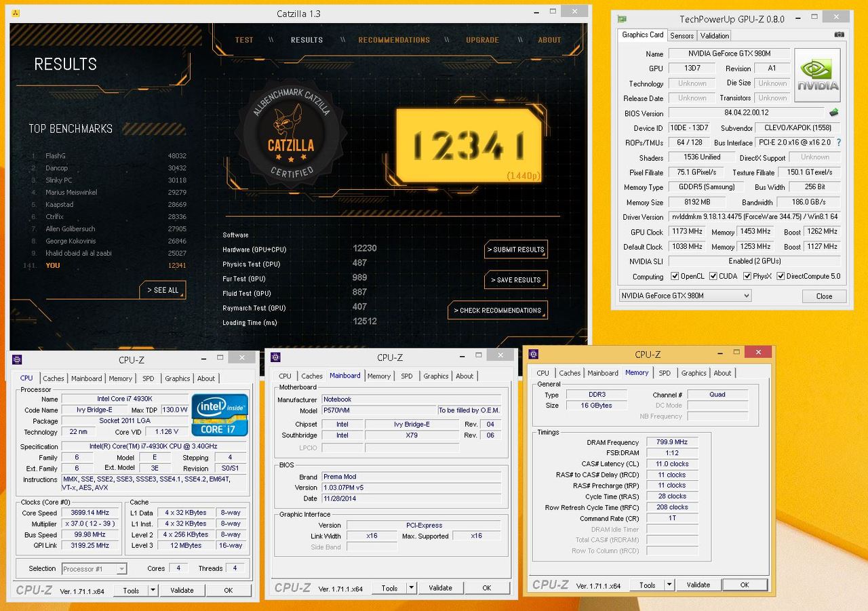
Task: Click the 12341 score display
Action: pos(469,144)
